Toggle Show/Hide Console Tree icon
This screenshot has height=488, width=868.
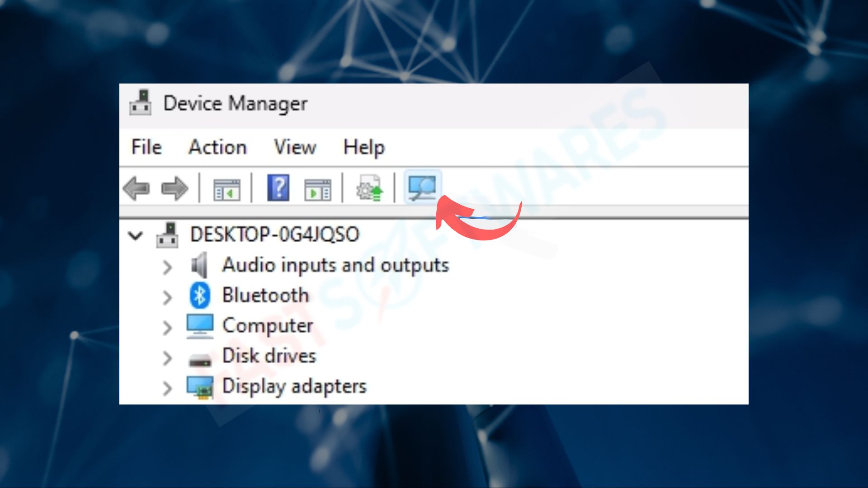(x=226, y=189)
